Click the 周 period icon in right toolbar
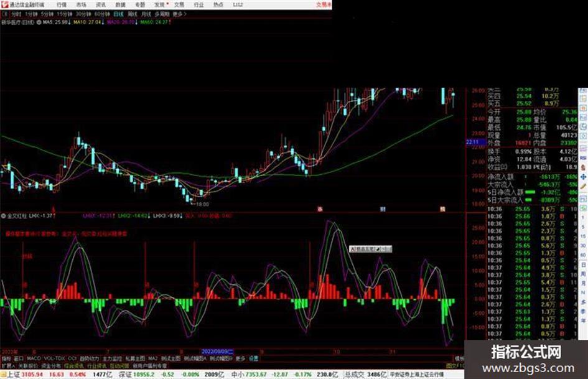The image size is (588, 379). click(583, 274)
